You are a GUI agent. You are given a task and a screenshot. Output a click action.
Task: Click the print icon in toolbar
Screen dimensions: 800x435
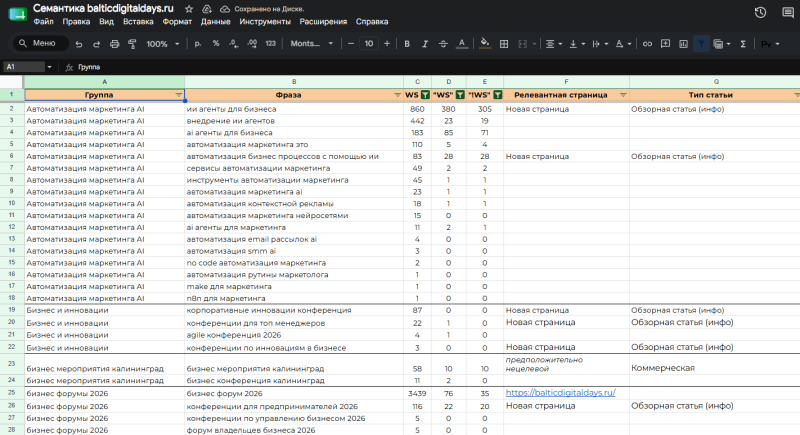tap(114, 44)
